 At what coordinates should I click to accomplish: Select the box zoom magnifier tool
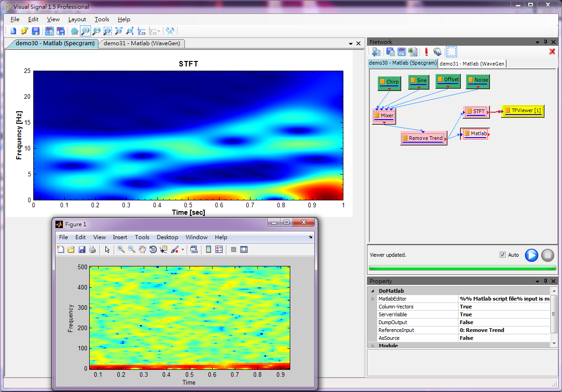107,31
